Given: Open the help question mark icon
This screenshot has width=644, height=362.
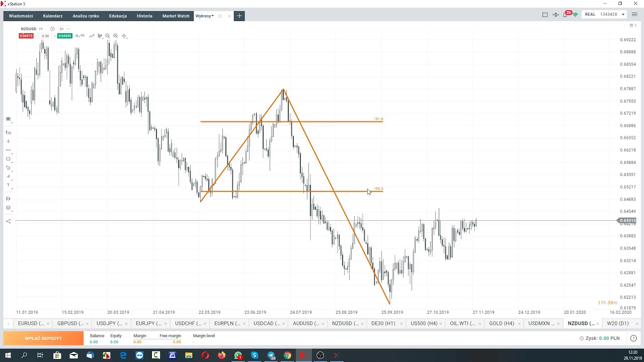Looking at the screenshot, I should pos(633,338).
